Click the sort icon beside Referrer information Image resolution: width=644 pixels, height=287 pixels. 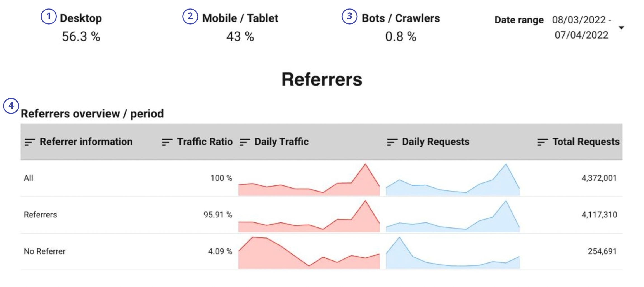[30, 142]
